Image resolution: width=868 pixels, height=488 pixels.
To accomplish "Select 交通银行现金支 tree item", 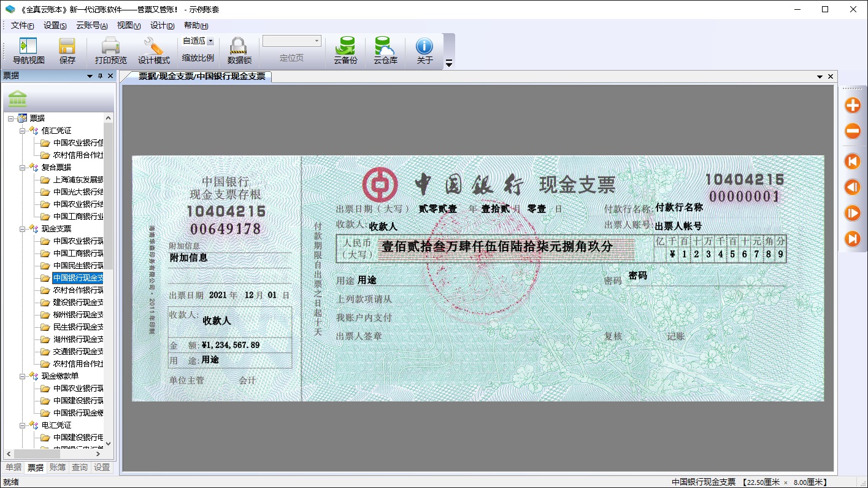I will 78,351.
